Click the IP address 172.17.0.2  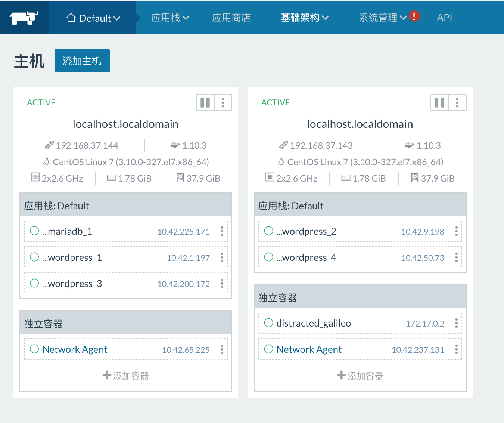pyautogui.click(x=425, y=324)
